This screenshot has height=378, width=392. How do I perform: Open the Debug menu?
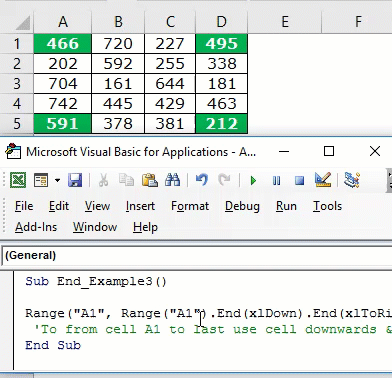tap(242, 206)
